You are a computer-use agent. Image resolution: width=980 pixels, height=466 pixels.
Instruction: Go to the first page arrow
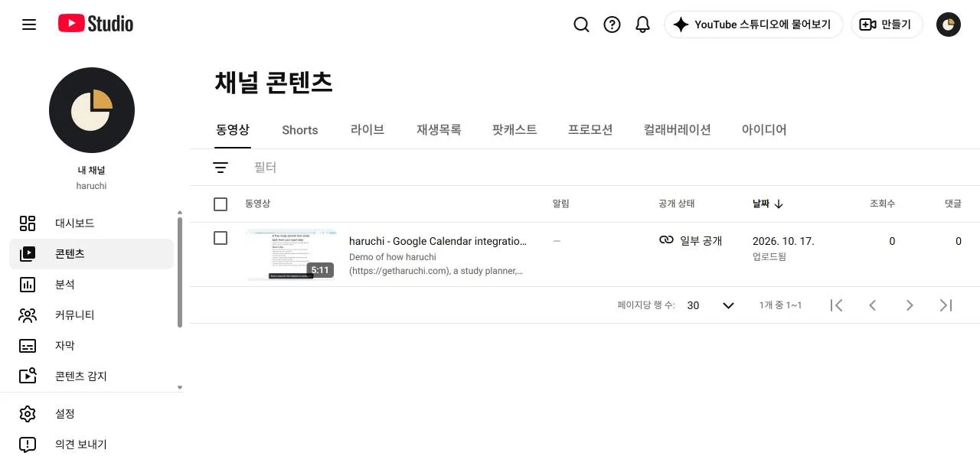click(837, 305)
